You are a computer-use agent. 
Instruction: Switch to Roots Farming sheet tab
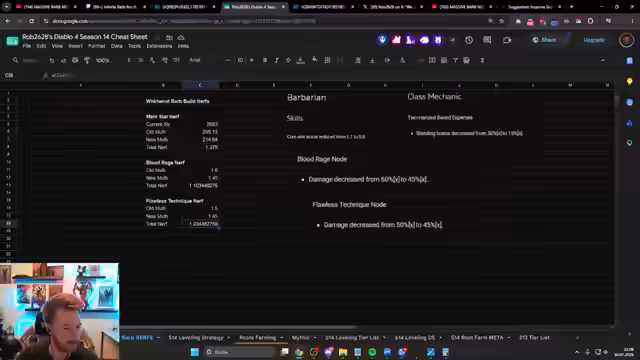[258, 338]
